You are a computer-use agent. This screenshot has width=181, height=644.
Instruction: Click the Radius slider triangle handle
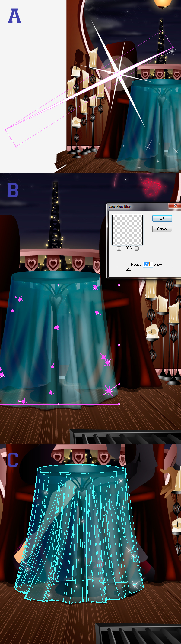pyautogui.click(x=129, y=269)
